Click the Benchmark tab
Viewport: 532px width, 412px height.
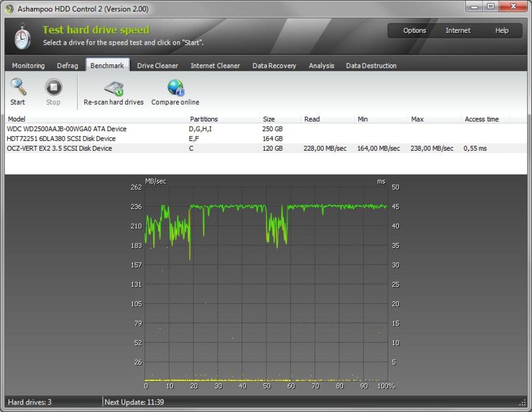coord(107,64)
